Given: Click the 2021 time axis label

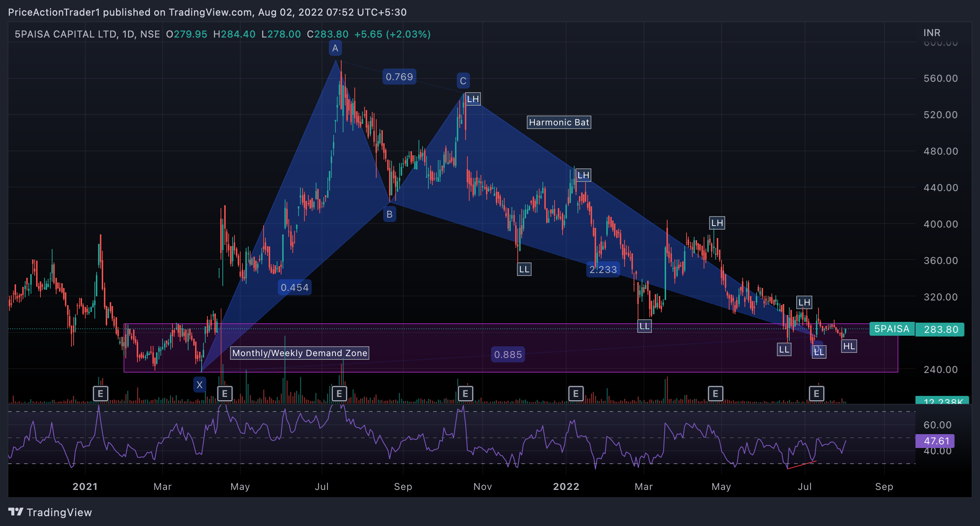Looking at the screenshot, I should click(85, 486).
